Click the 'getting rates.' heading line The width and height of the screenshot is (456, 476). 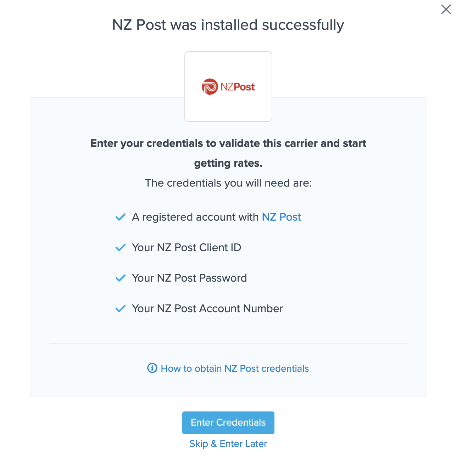click(x=228, y=163)
